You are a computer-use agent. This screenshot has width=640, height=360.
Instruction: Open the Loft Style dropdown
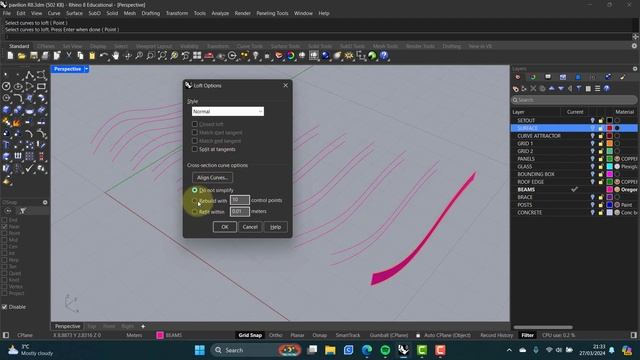pyautogui.click(x=228, y=111)
